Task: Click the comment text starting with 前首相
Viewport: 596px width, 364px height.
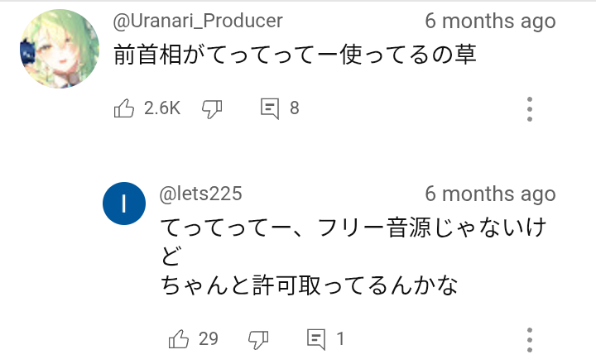Action: click(x=296, y=56)
